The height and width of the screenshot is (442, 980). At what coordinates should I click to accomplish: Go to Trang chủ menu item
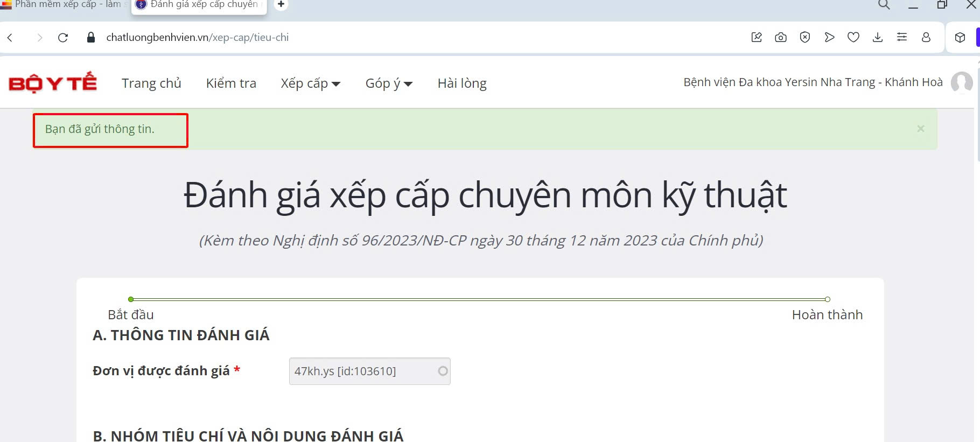(151, 83)
